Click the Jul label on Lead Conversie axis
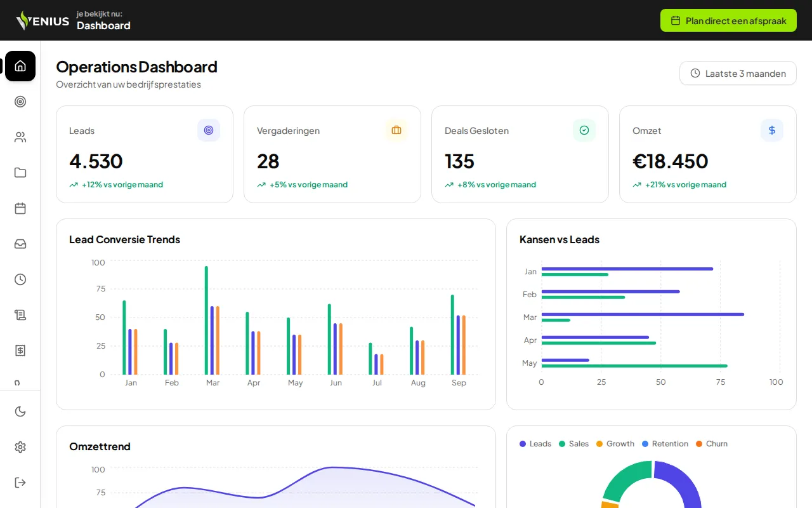This screenshot has width=812, height=508. [x=377, y=383]
